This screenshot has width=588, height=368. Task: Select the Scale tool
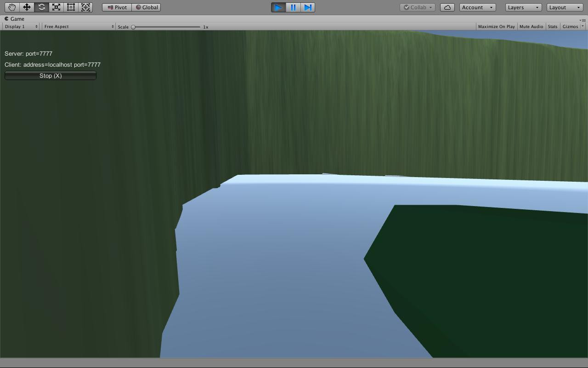pos(56,7)
